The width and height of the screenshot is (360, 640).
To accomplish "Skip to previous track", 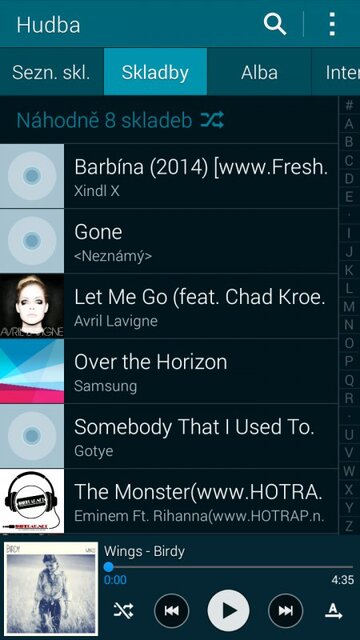I will pos(171,611).
